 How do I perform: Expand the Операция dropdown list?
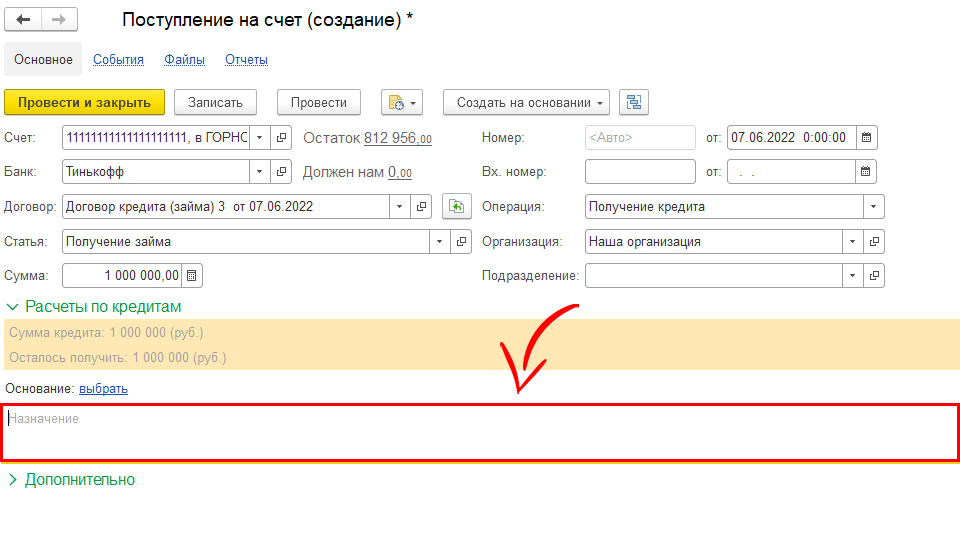coord(874,207)
